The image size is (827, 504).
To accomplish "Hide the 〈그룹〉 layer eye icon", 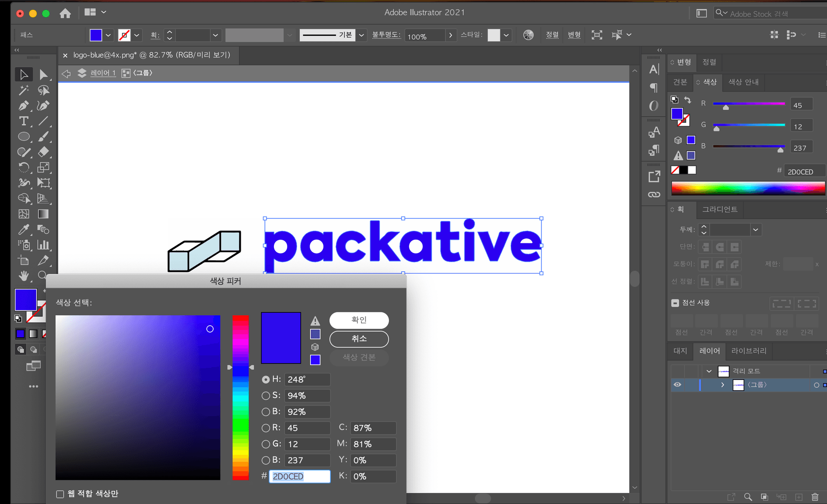I will coord(678,385).
